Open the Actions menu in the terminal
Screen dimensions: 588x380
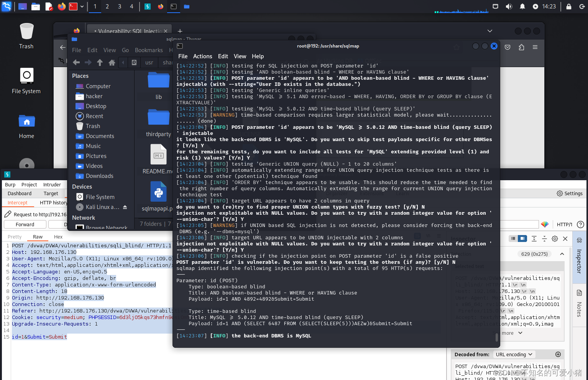(x=202, y=56)
